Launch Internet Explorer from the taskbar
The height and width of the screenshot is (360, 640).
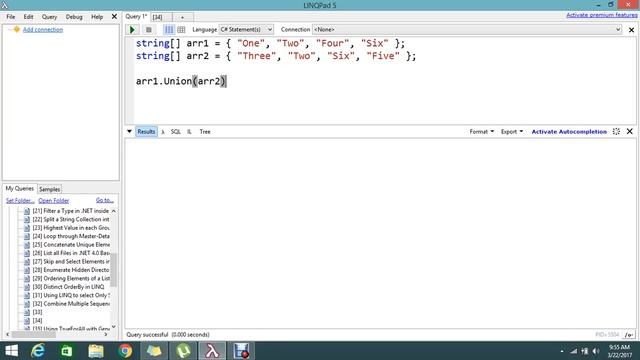tap(38, 351)
